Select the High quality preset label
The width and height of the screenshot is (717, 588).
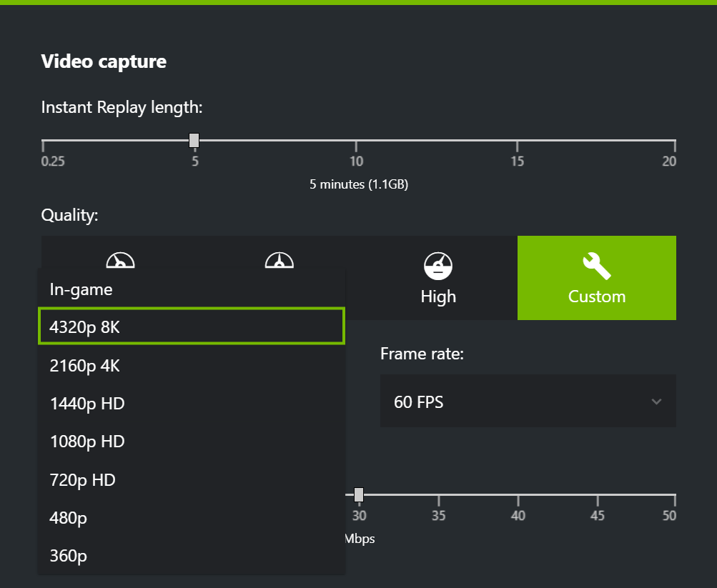[438, 297]
